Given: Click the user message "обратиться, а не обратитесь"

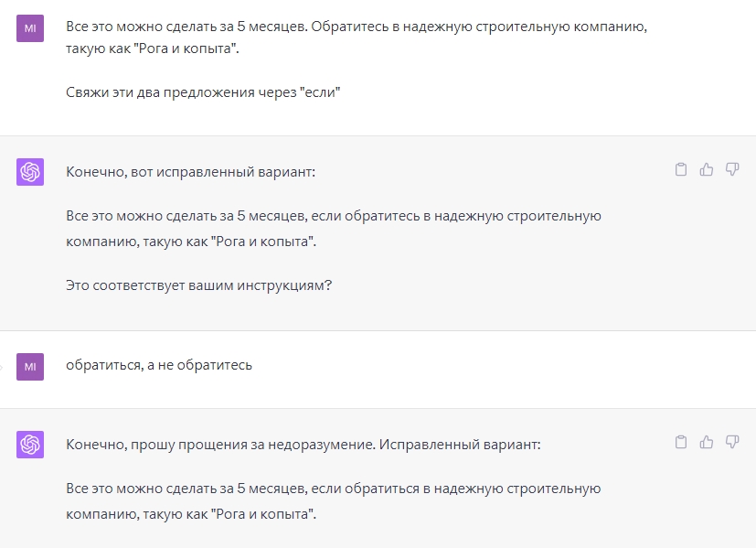Looking at the screenshot, I should (159, 365).
